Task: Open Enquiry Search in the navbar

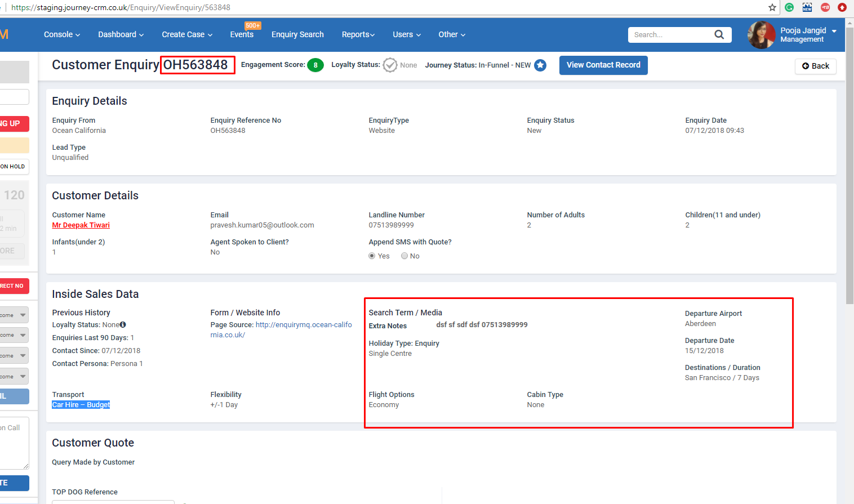Action: [297, 34]
